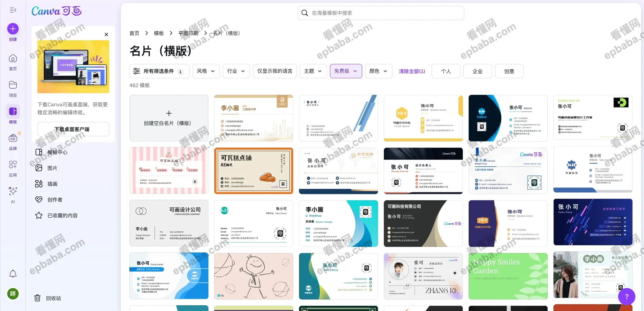
Task: Click the all filters sliders icon
Action: pos(137,71)
